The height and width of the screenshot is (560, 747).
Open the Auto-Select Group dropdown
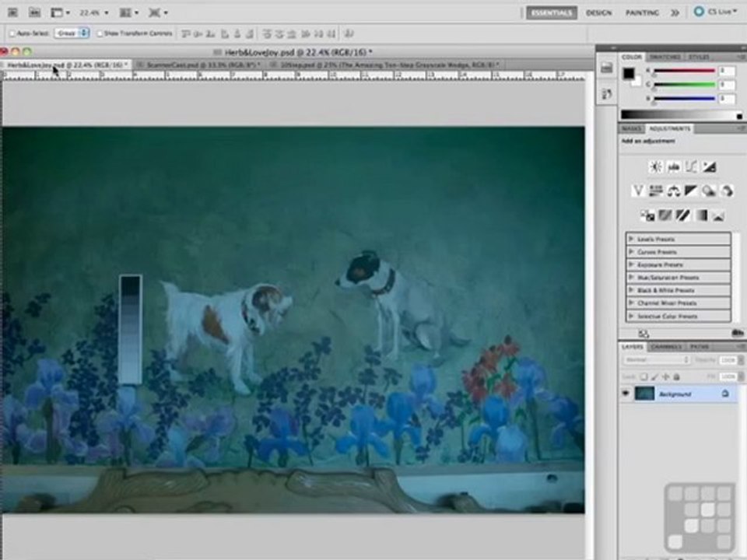pos(72,33)
